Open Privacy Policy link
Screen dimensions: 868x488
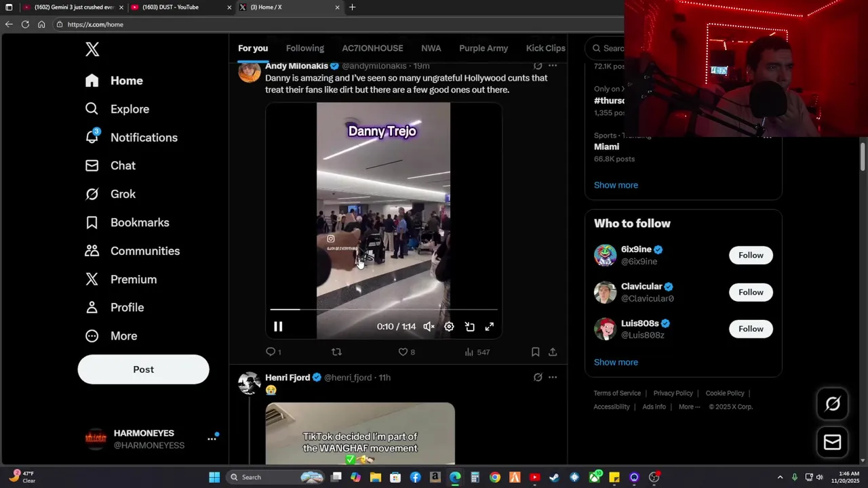click(x=673, y=393)
